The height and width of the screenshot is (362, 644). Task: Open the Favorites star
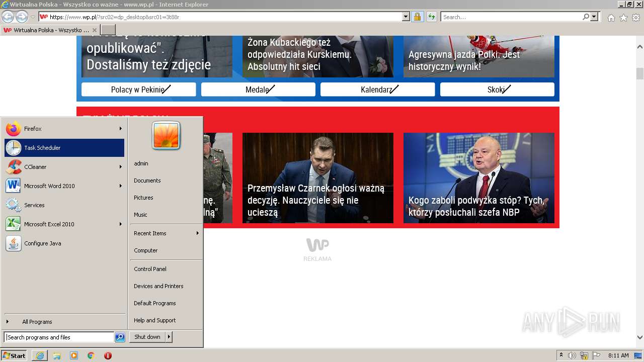pos(623,18)
